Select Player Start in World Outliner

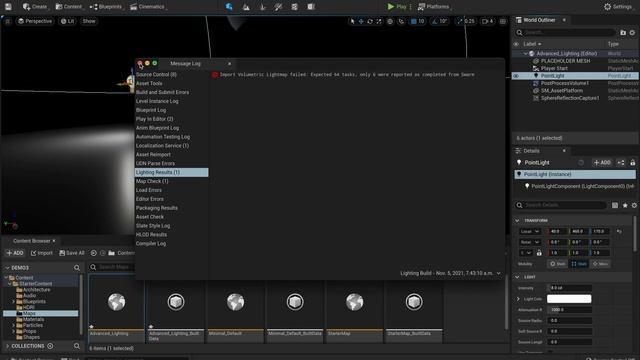click(554, 68)
